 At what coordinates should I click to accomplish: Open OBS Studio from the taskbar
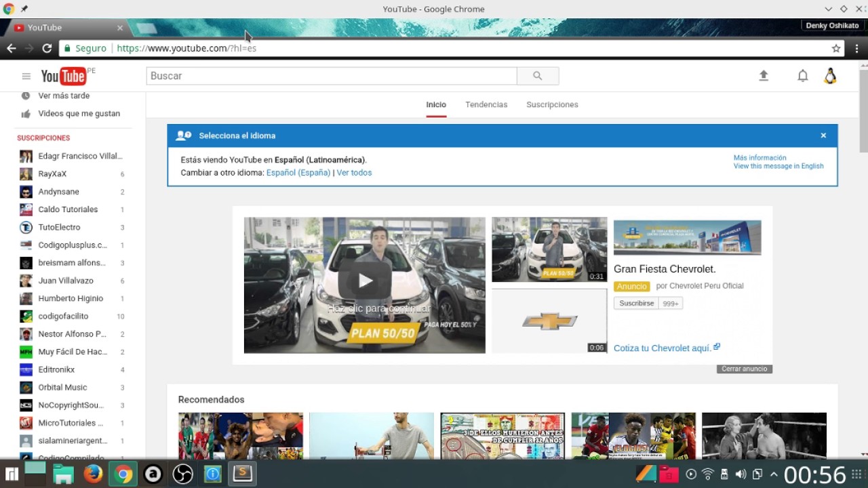click(183, 474)
